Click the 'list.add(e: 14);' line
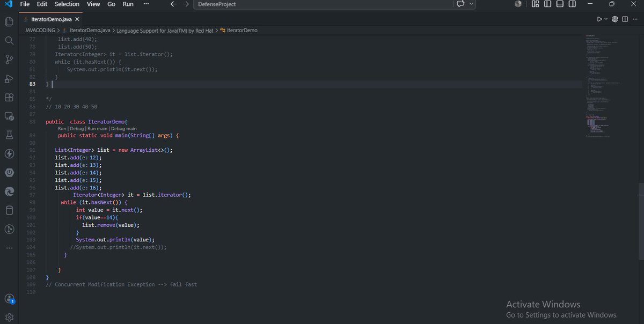 point(78,173)
